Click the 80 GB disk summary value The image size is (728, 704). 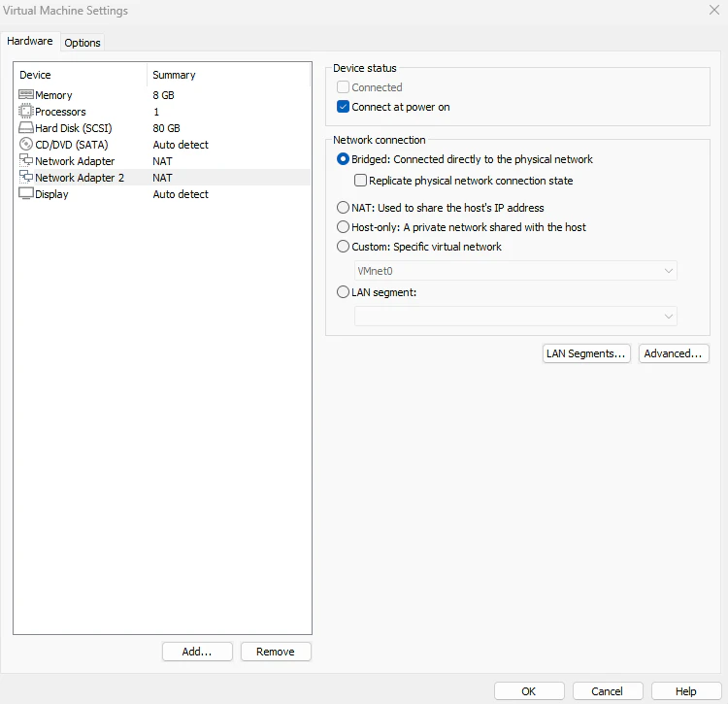[166, 128]
